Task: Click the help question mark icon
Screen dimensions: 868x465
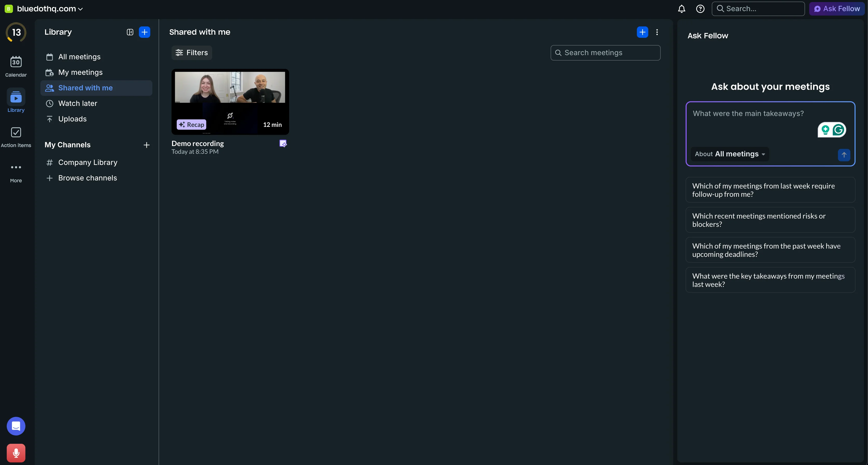Action: [x=700, y=9]
